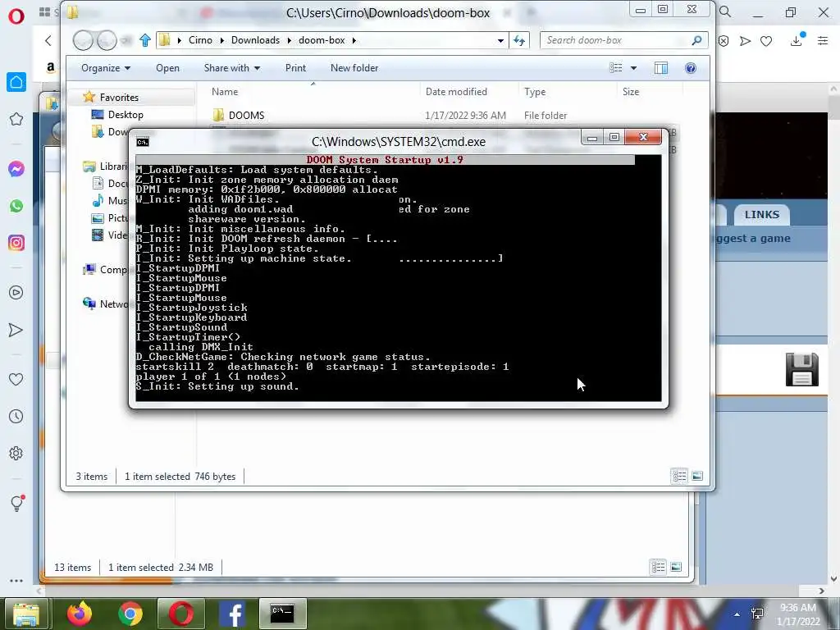The image size is (840, 630).
Task: Click the heart bookmark icon in Opera address bar
Action: 766,41
